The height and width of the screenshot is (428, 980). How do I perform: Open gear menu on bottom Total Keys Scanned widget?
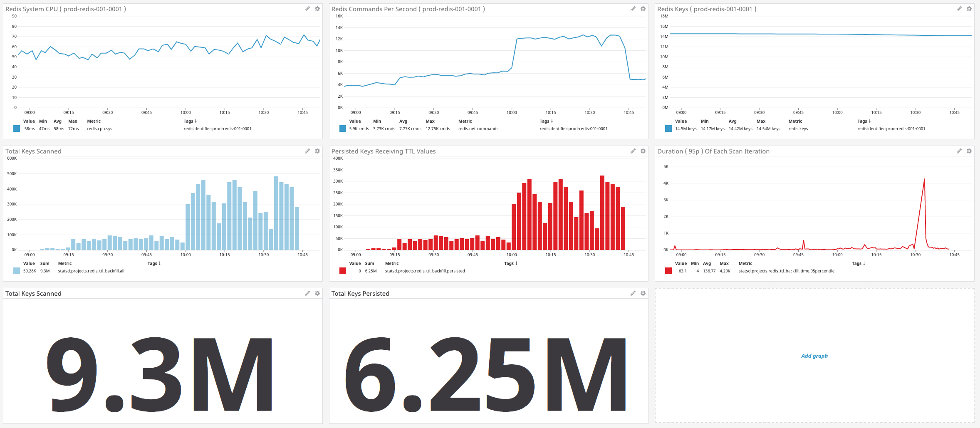[317, 293]
